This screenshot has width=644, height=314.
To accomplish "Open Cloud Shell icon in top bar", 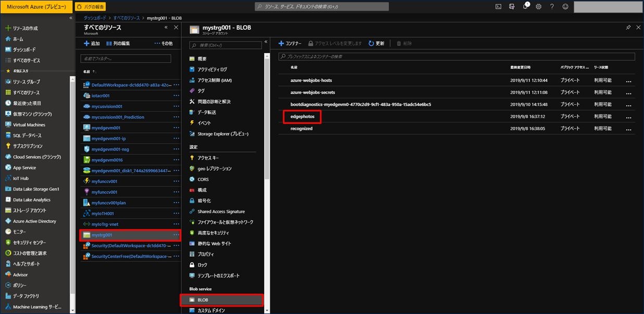I will coord(498,7).
